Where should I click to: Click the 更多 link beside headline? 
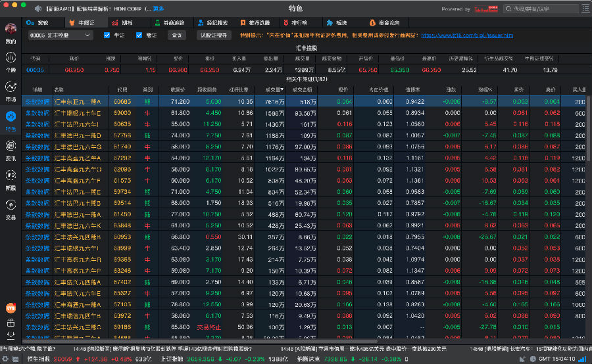158,9
